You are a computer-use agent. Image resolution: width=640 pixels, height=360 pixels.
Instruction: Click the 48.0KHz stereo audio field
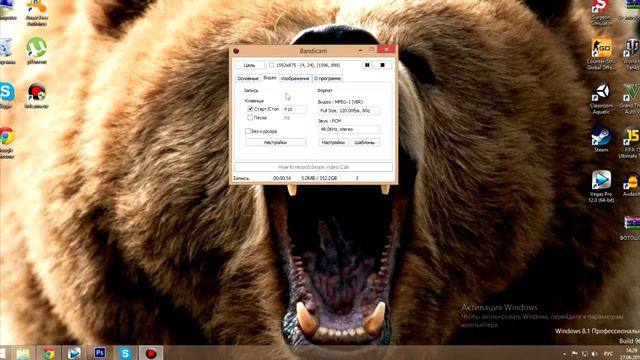[349, 129]
